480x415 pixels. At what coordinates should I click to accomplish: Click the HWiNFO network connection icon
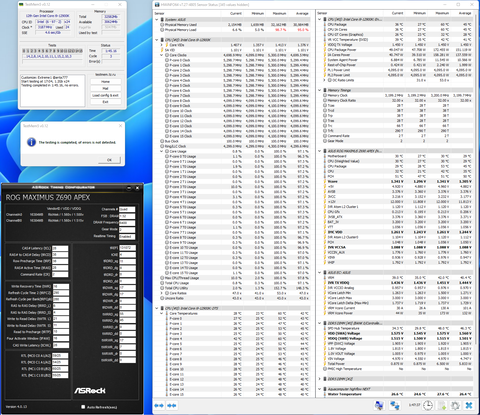[395, 405]
